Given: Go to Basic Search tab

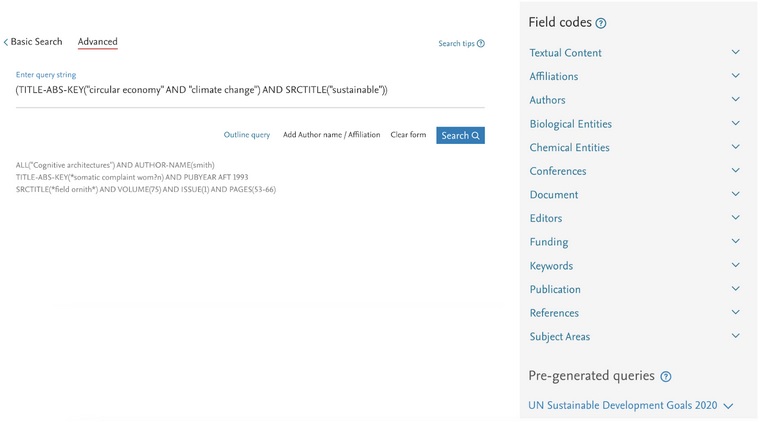Looking at the screenshot, I should click(x=36, y=42).
